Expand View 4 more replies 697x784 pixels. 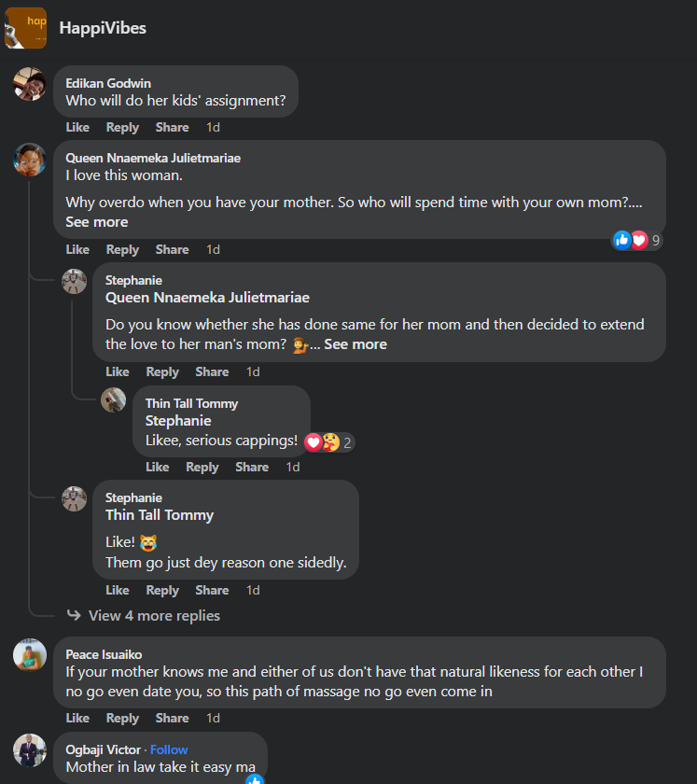(154, 616)
